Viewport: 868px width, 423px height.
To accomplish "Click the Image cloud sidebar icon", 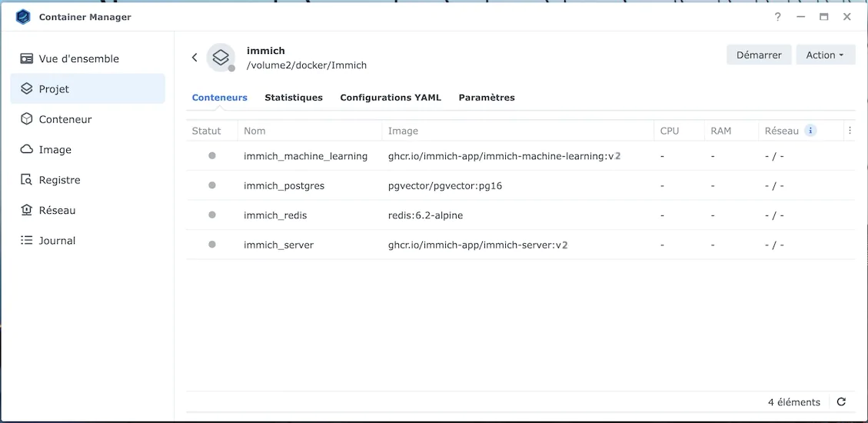I will [26, 149].
